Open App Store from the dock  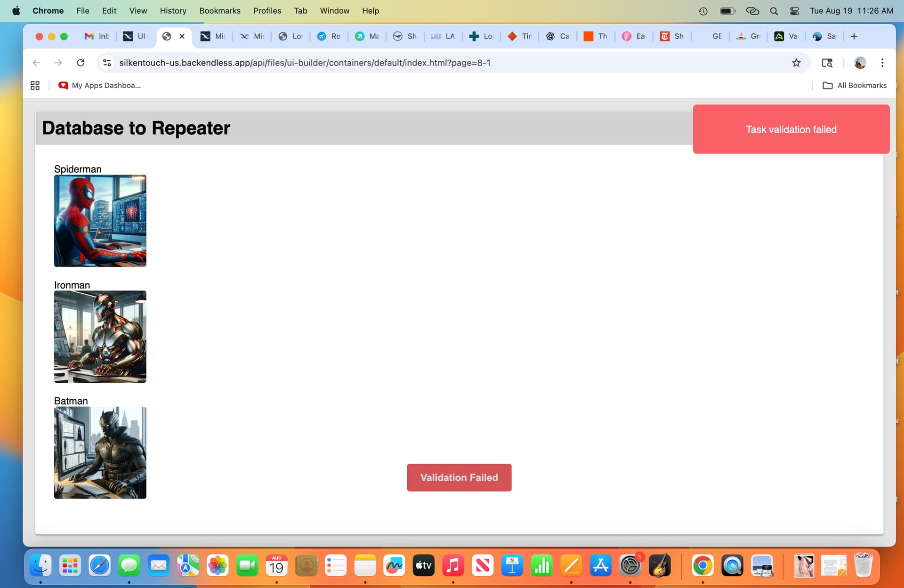(x=601, y=565)
